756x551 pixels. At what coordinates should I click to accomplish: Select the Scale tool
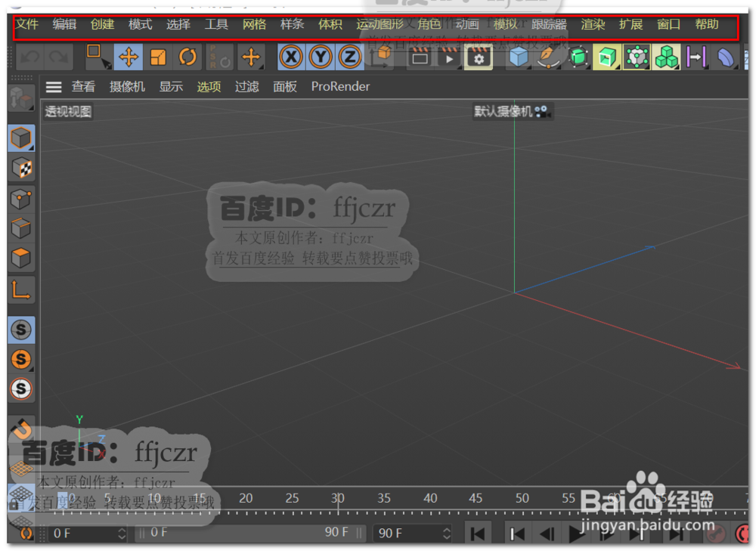[x=158, y=57]
